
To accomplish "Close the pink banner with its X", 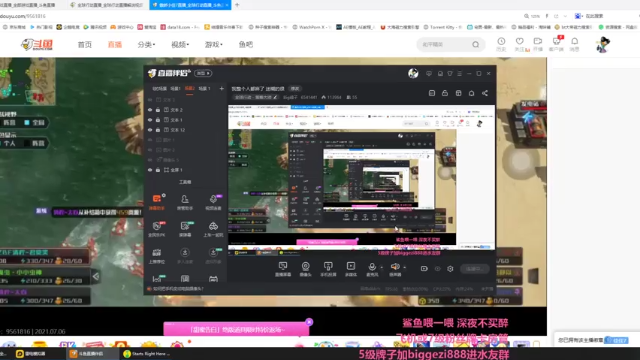I will 309,322.
